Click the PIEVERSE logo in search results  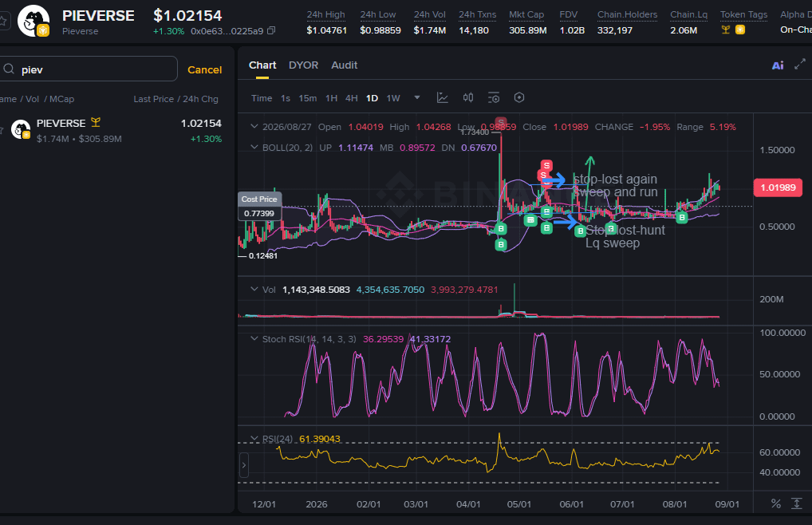(21, 129)
